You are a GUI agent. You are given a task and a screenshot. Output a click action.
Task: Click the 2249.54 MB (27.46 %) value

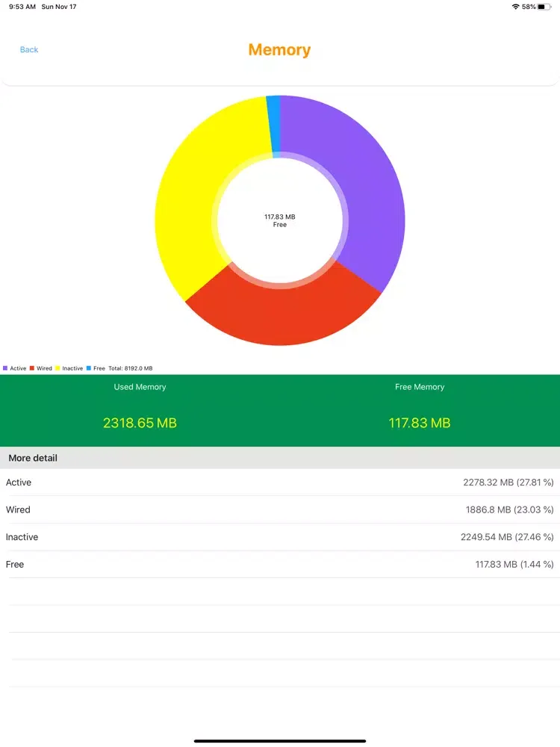[x=507, y=537]
